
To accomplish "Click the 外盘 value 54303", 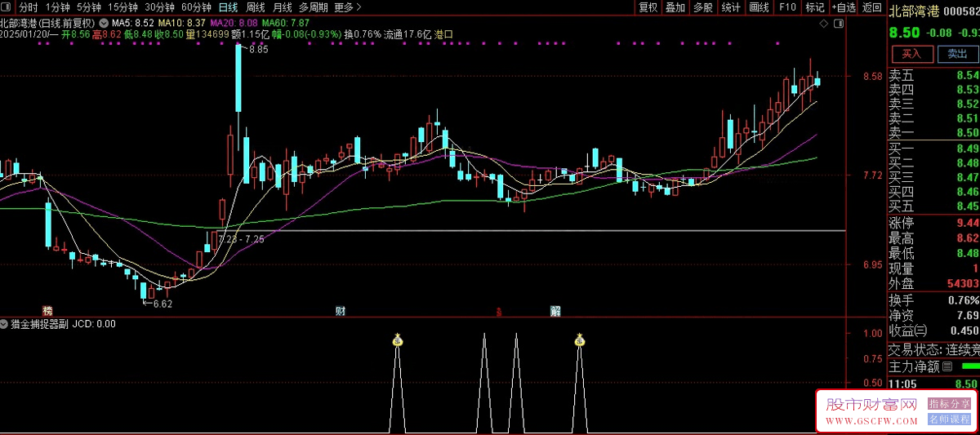I will [x=963, y=284].
